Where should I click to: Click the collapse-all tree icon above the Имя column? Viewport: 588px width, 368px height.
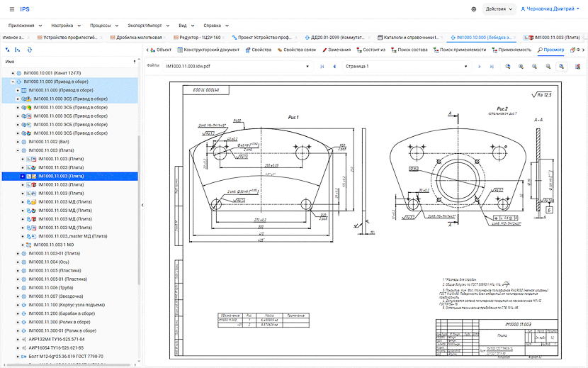[x=8, y=50]
